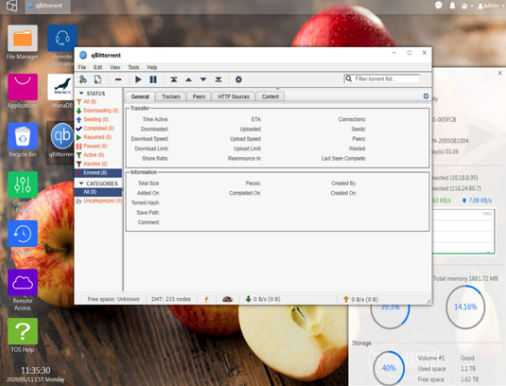Viewport: 506px width, 386px height.
Task: Select the Errored (0) status filter
Action: click(98, 173)
